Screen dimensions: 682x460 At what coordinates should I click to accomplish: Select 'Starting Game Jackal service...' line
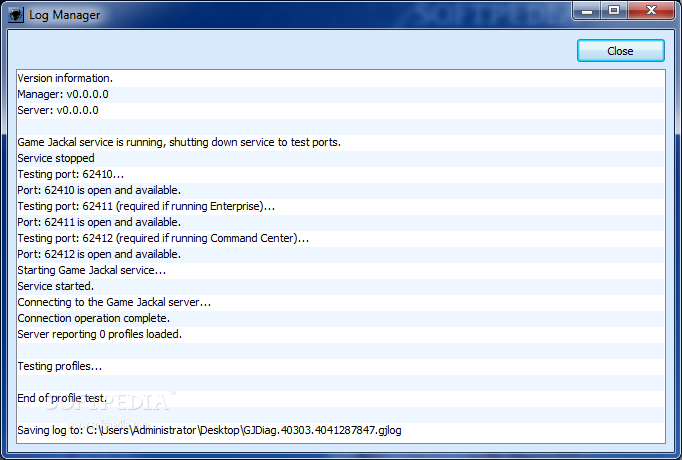[x=341, y=270]
